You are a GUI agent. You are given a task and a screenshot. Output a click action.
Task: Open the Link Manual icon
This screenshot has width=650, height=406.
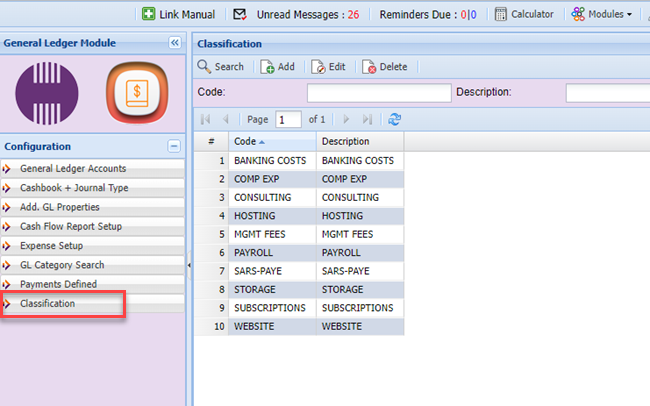149,14
